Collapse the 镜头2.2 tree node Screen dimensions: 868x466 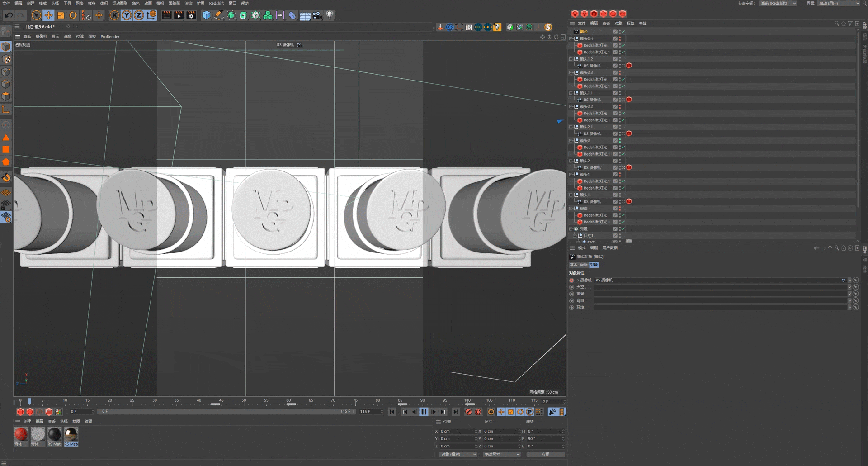[571, 106]
